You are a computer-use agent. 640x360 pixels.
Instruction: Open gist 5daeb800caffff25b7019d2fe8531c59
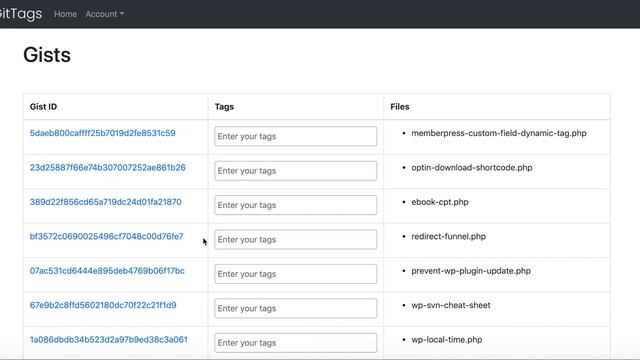102,133
